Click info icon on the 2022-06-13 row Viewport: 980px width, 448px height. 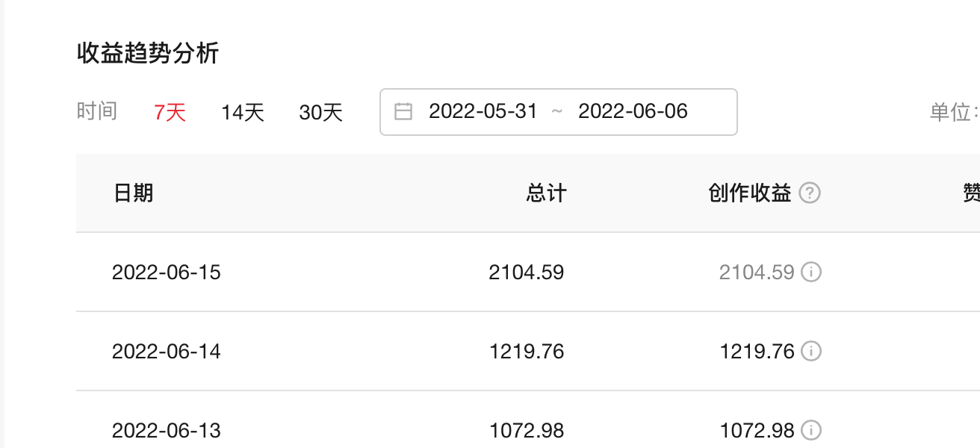(813, 431)
